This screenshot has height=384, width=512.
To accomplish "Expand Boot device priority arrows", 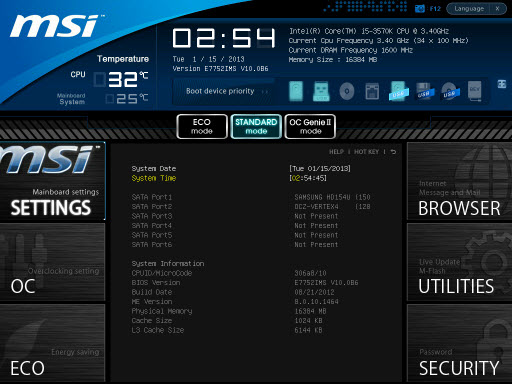I will (265, 91).
